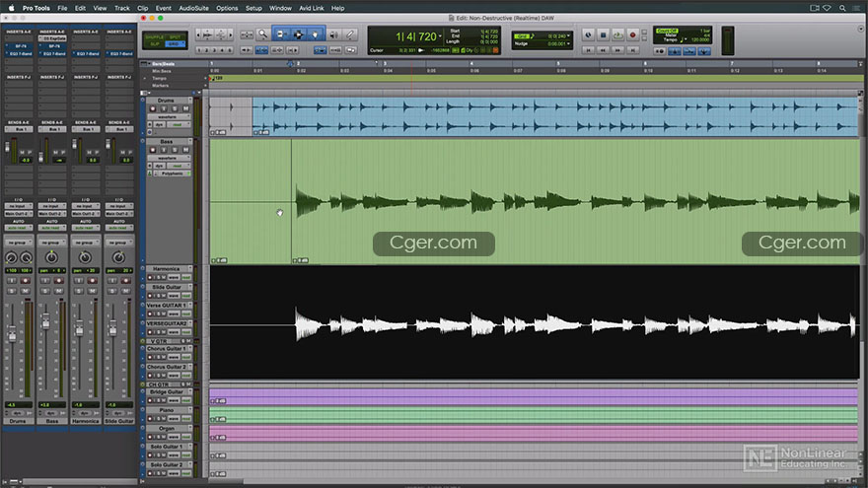Click the Piano track name
The width and height of the screenshot is (868, 488).
(x=167, y=410)
